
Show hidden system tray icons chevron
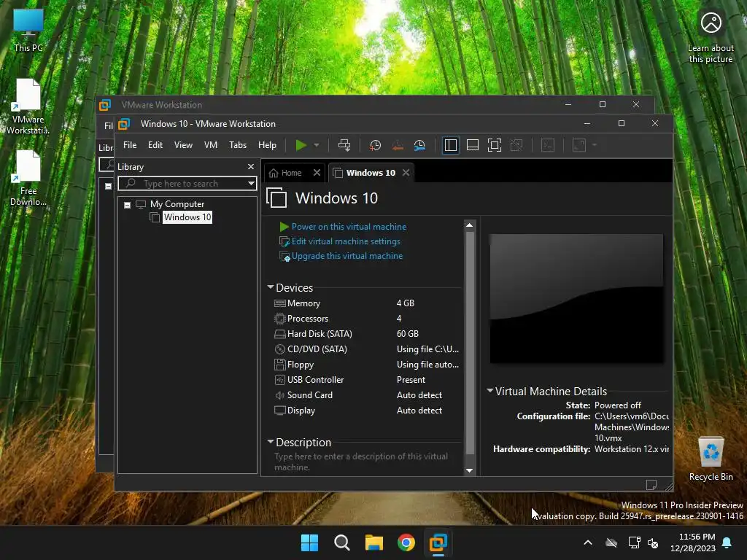click(588, 542)
